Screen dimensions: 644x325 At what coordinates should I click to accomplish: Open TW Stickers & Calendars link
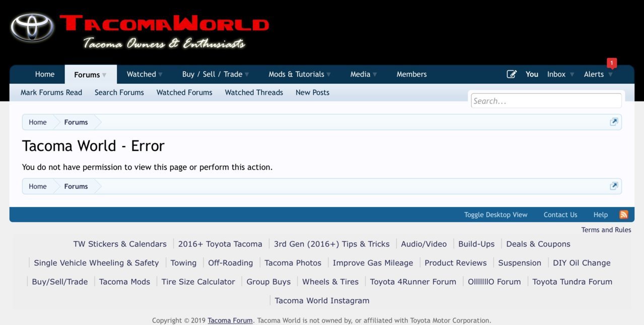click(120, 244)
